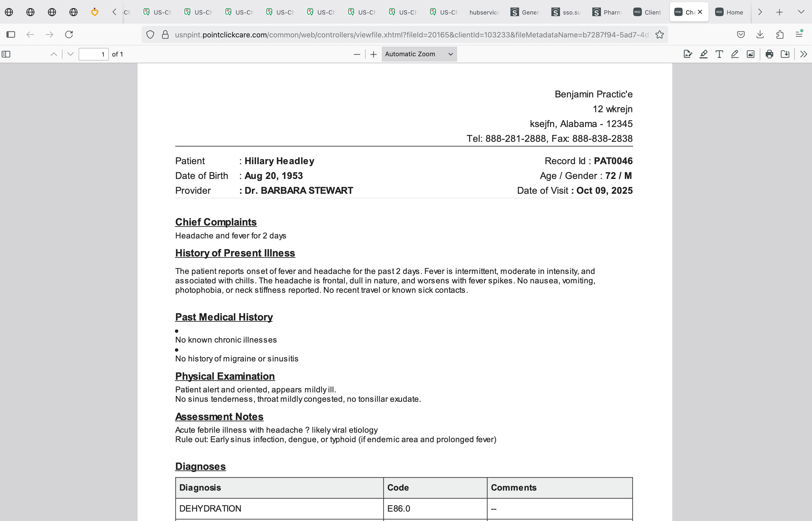Open the list-all-tabs chevron
The image size is (812, 521).
tap(801, 12)
